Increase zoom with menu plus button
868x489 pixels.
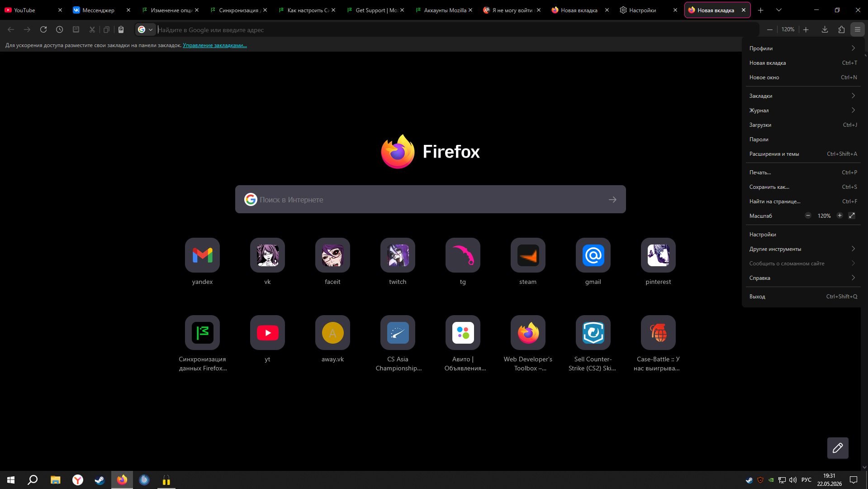pyautogui.click(x=840, y=216)
